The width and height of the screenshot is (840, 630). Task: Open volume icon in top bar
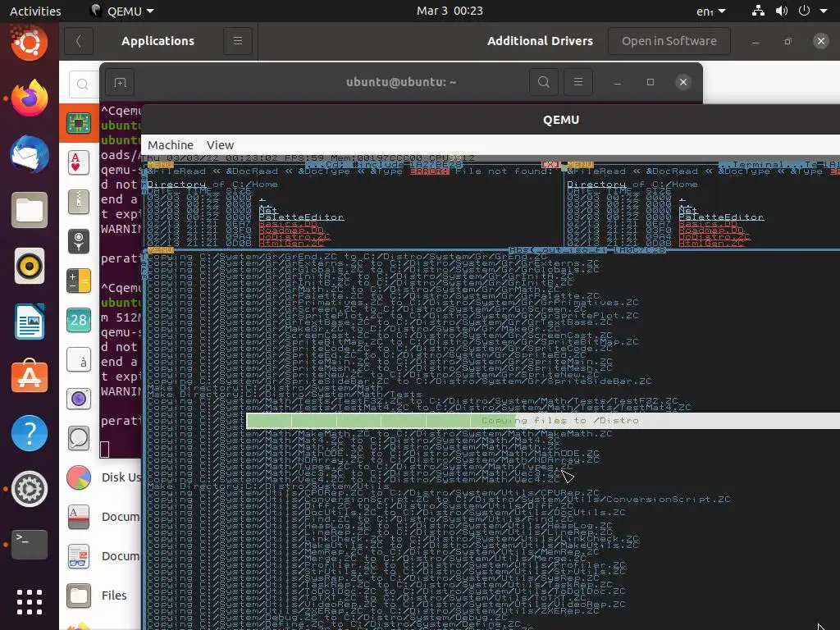(782, 11)
